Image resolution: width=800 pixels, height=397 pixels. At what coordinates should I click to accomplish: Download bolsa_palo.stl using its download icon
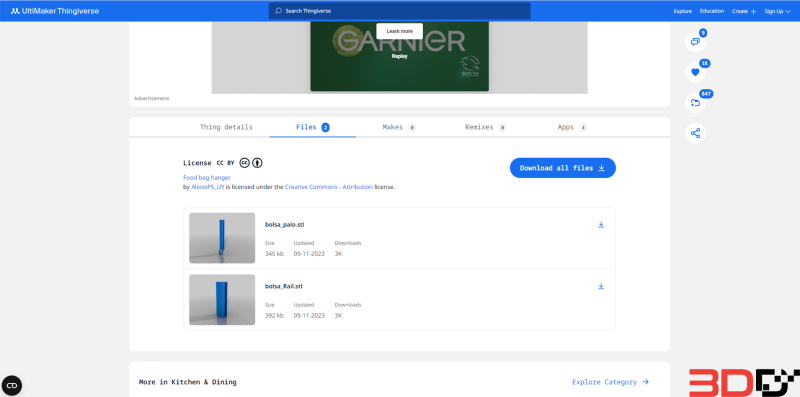pyautogui.click(x=601, y=225)
